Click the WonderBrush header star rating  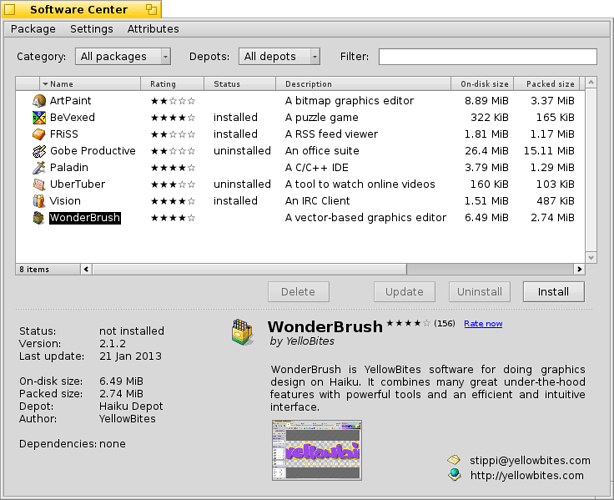tap(408, 323)
